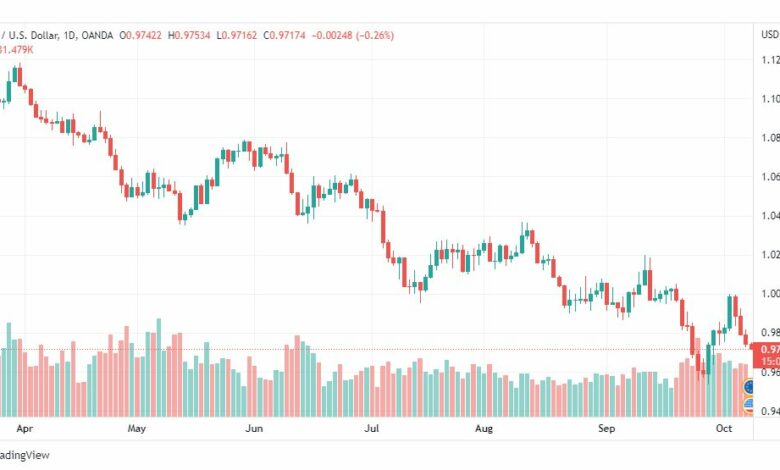The width and height of the screenshot is (780, 470).
Task: Click the Jun label on time axis
Action: point(254,428)
